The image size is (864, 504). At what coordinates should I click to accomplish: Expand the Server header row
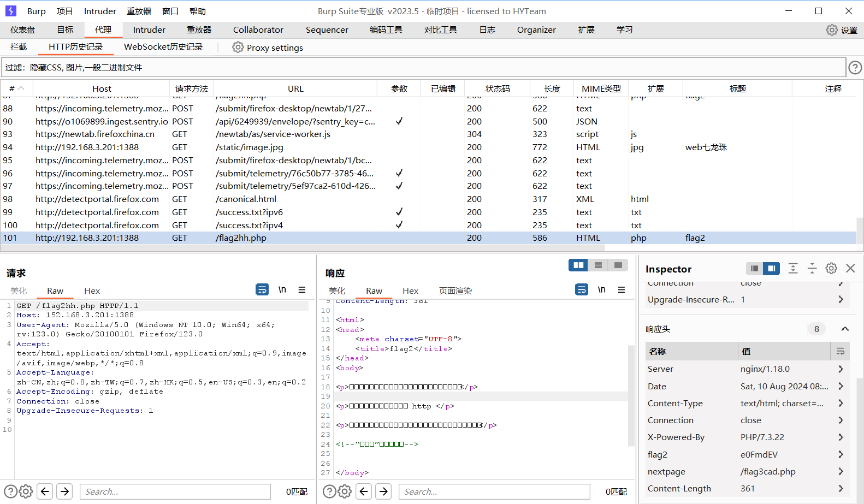tap(841, 369)
